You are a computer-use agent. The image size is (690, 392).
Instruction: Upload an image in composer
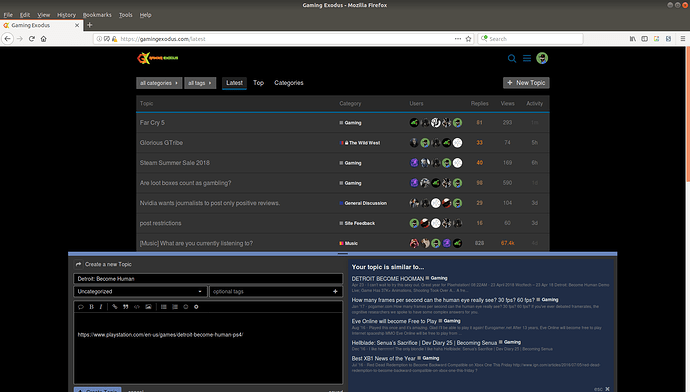click(x=148, y=307)
